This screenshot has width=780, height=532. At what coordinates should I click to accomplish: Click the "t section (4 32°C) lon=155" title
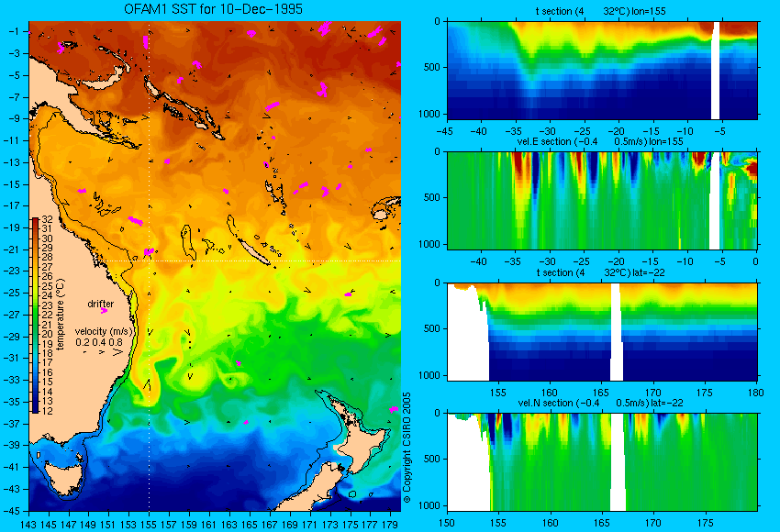point(600,11)
